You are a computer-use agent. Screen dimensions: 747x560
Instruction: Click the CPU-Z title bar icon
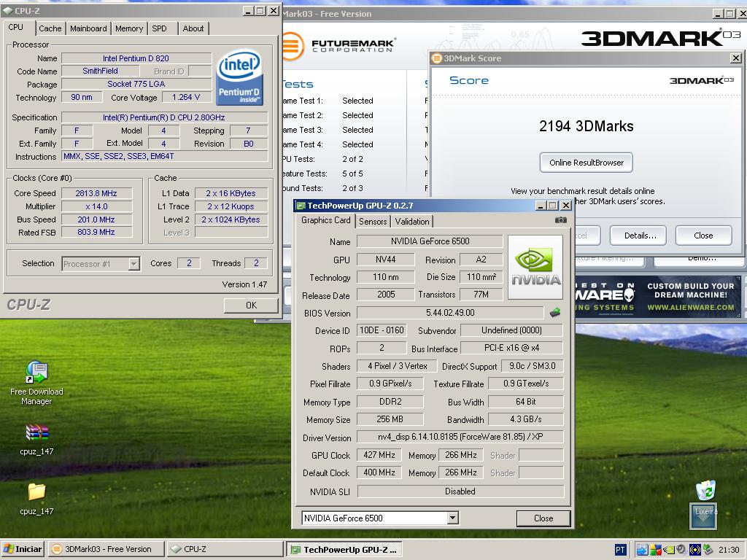coord(8,10)
